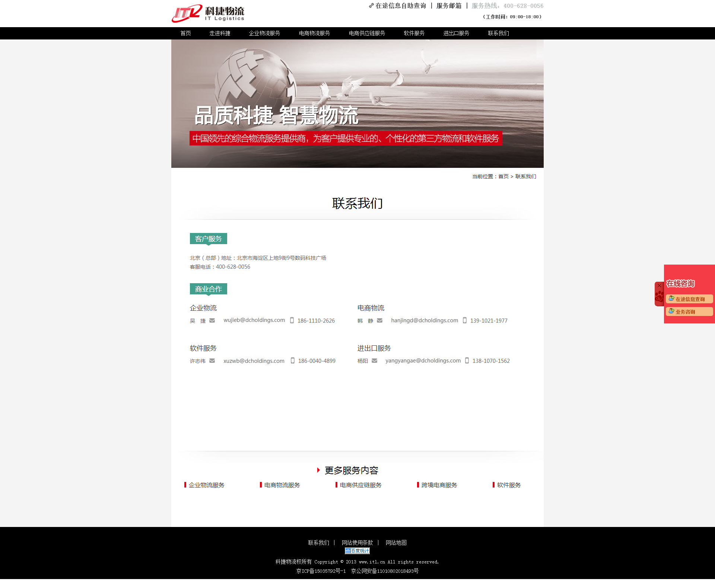Open the 电商供应链服务 navigation menu
The width and height of the screenshot is (715, 588).
(x=367, y=33)
